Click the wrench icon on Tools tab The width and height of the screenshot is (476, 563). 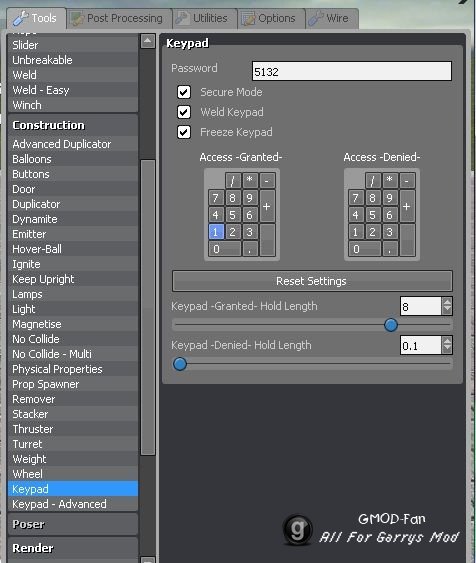point(20,18)
